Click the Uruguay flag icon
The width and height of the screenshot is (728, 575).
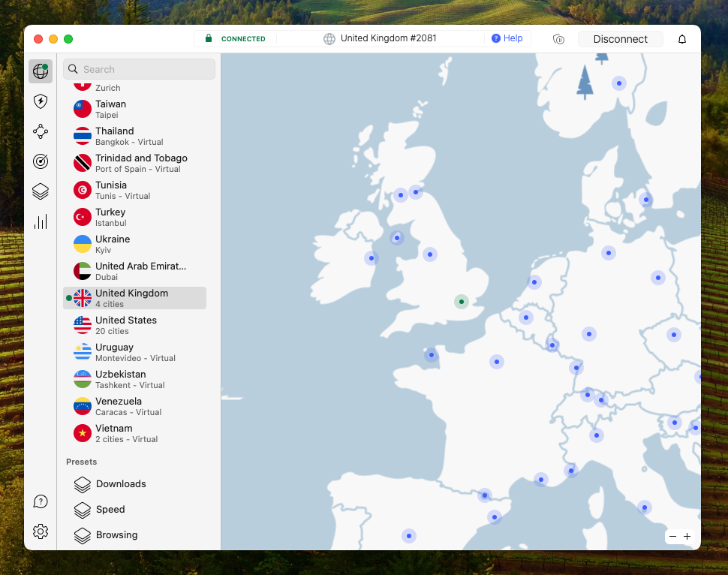pyautogui.click(x=82, y=352)
